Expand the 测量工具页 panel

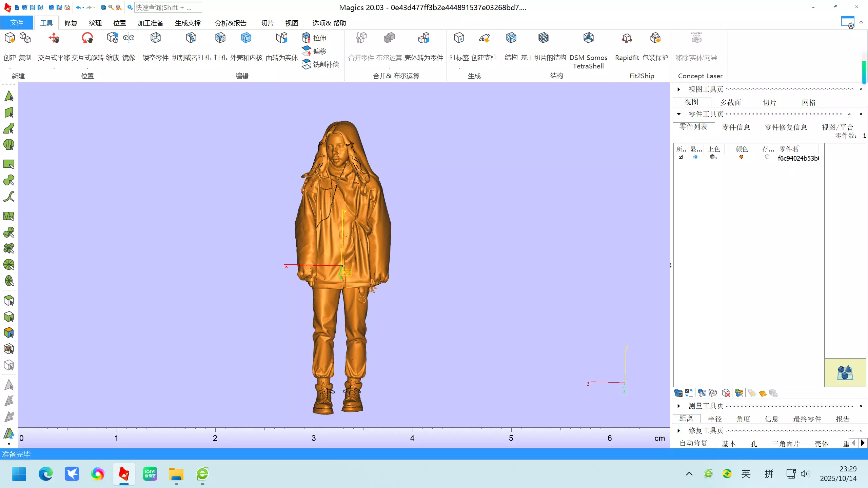679,406
